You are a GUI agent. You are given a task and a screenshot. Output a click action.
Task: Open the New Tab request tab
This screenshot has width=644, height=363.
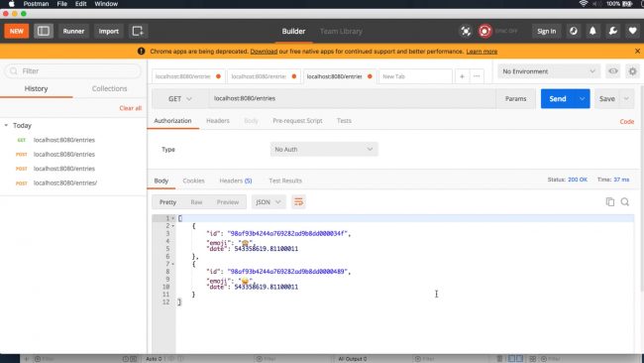[415, 76]
